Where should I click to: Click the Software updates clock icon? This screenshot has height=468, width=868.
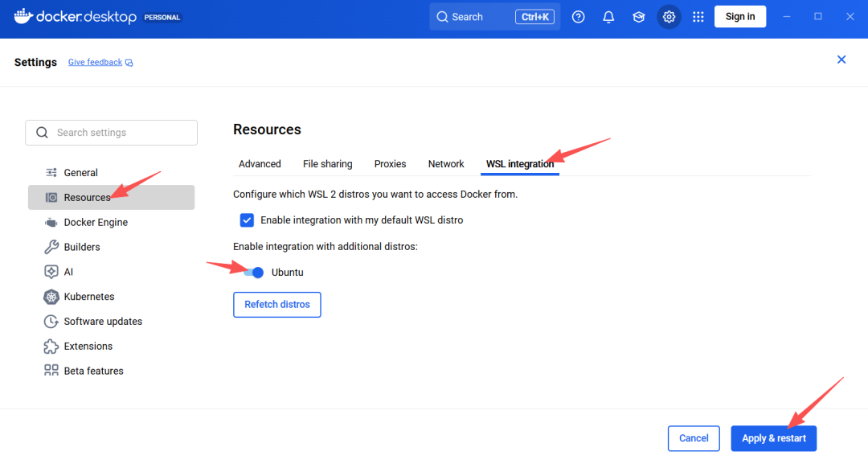(x=51, y=321)
